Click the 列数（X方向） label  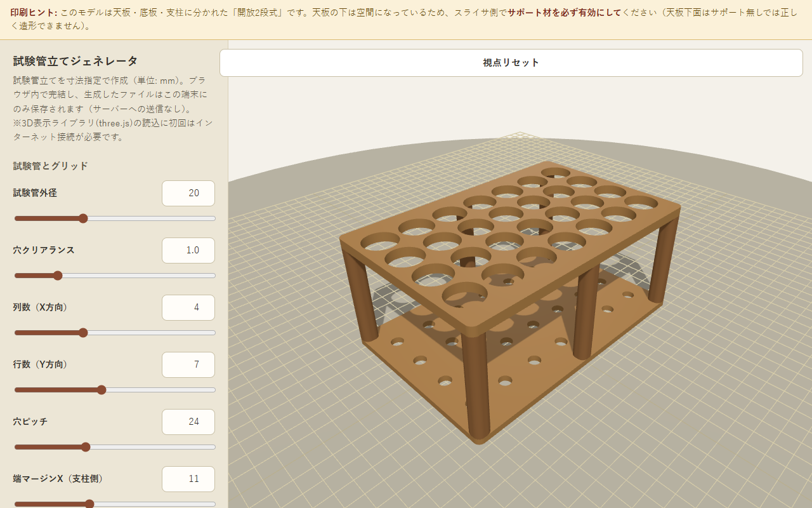click(x=41, y=307)
